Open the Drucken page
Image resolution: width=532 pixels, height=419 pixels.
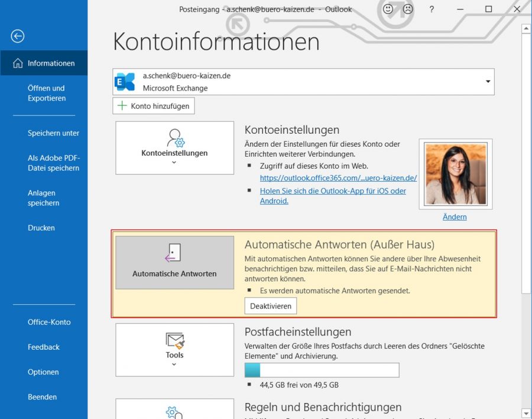(41, 228)
